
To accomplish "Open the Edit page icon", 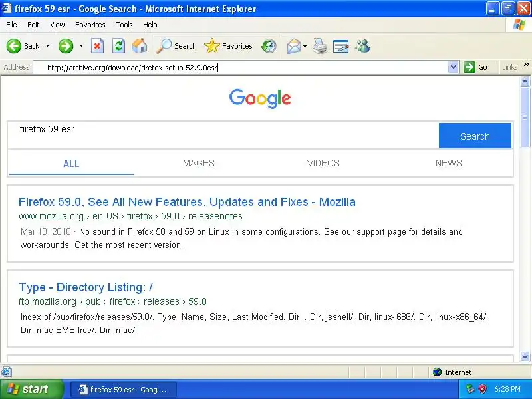I will point(341,46).
